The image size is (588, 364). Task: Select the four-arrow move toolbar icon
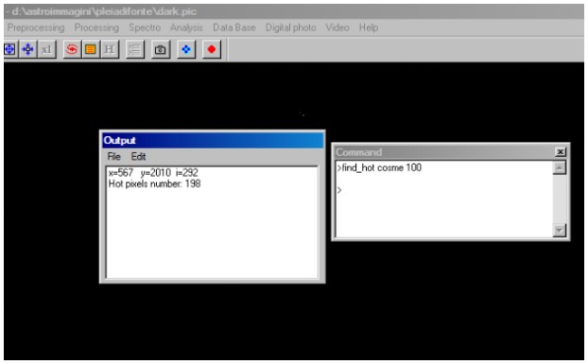[x=28, y=49]
